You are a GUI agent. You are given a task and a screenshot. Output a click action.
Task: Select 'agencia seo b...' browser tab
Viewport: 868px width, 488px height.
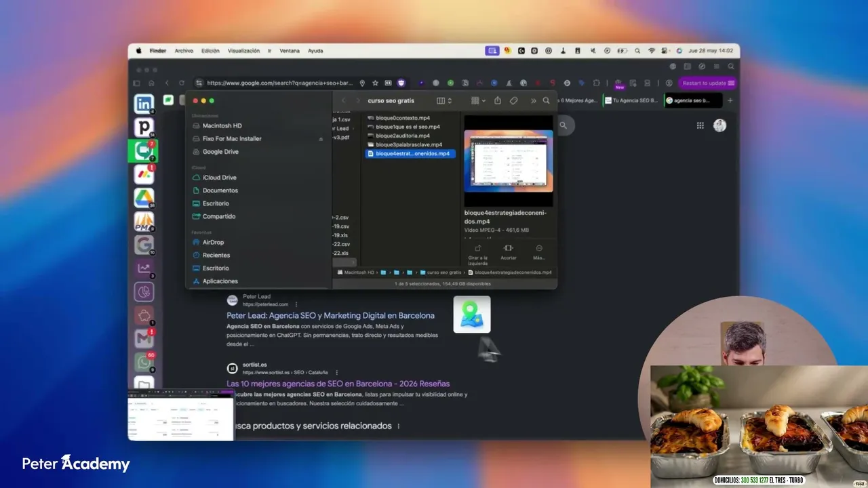692,100
